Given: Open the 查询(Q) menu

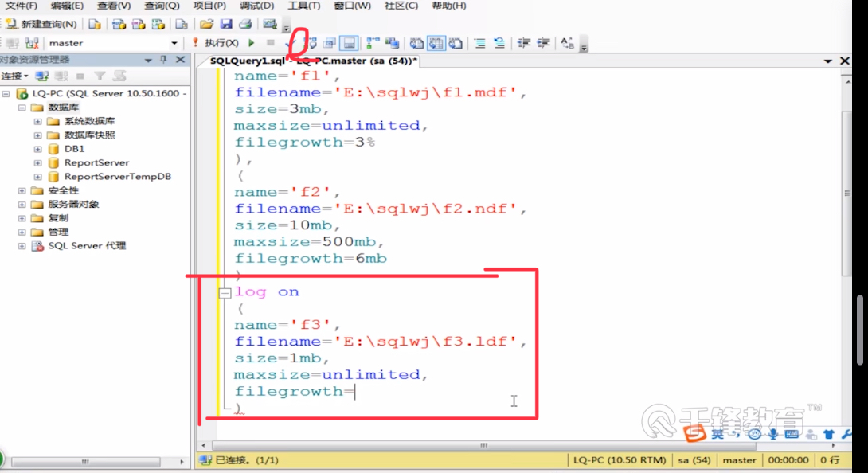Looking at the screenshot, I should pyautogui.click(x=162, y=6).
